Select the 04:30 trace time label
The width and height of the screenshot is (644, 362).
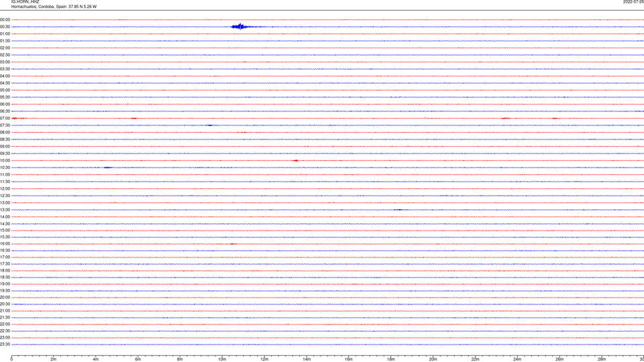click(5, 83)
